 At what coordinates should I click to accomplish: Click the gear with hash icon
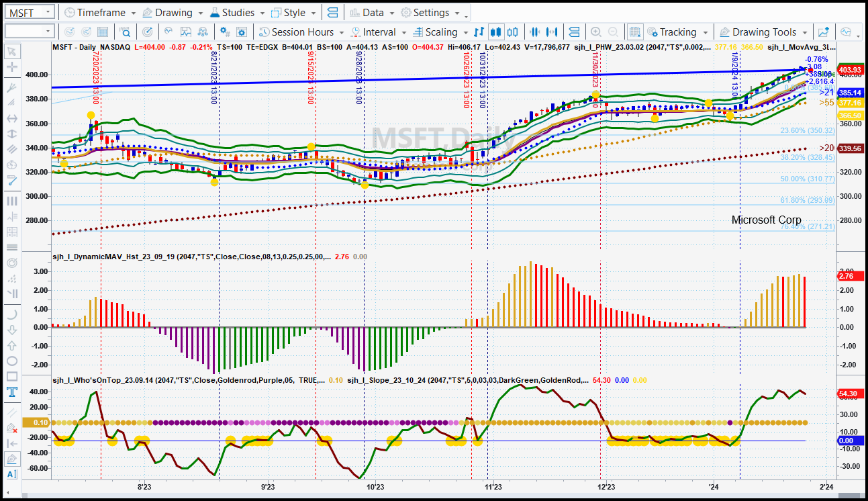click(225, 32)
